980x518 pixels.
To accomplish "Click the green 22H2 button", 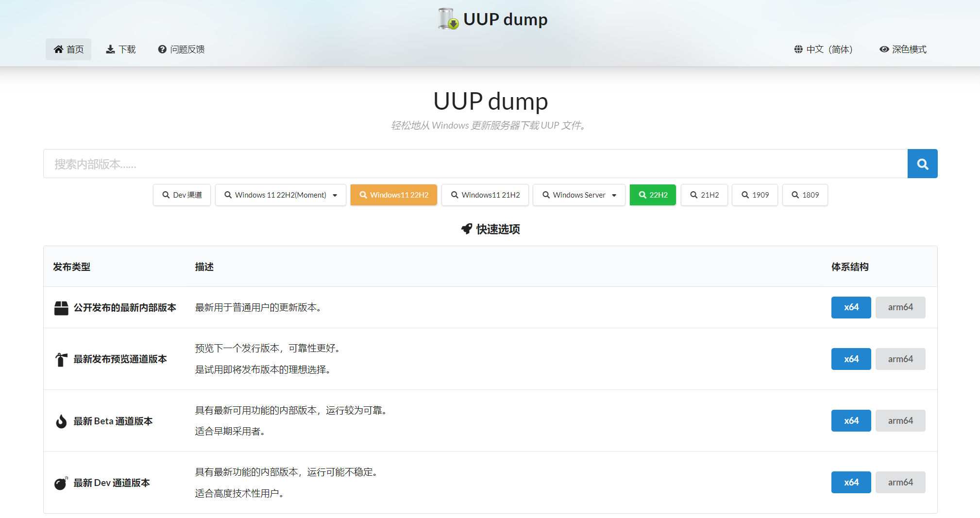I will 653,195.
